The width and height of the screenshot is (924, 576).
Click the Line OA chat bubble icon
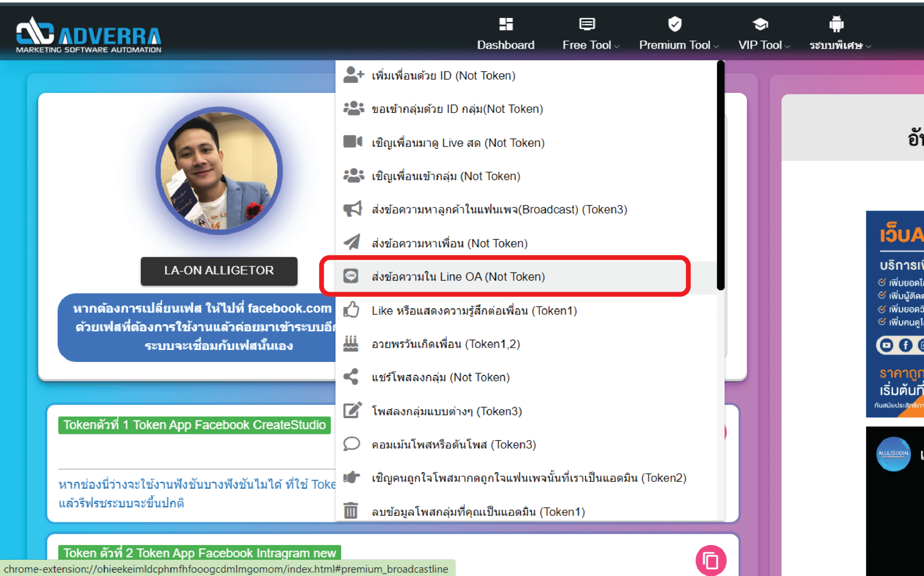point(350,276)
